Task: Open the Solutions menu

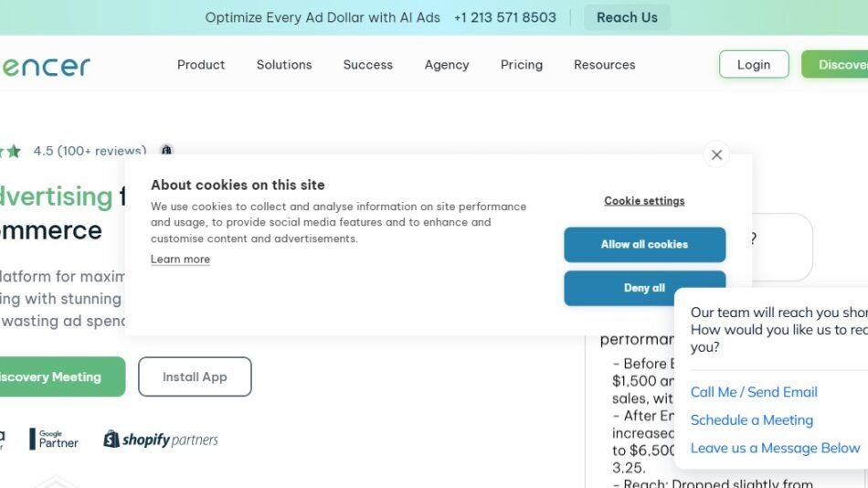Action: click(284, 65)
